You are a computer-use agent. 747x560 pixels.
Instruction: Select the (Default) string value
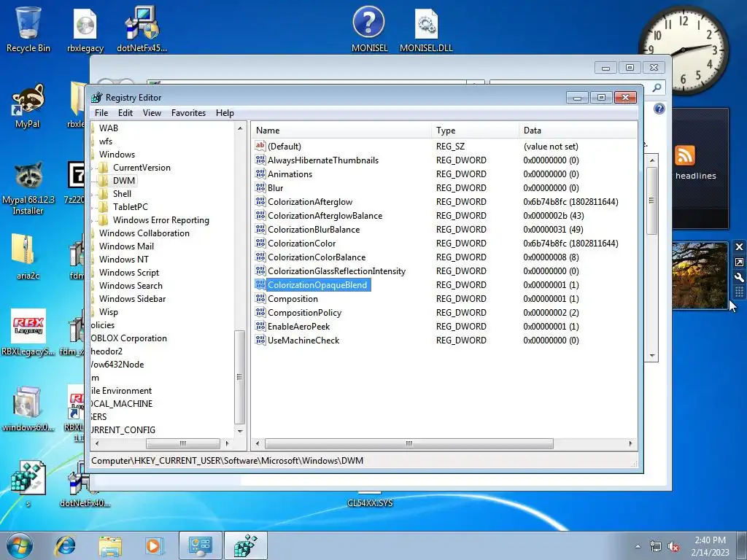point(285,146)
